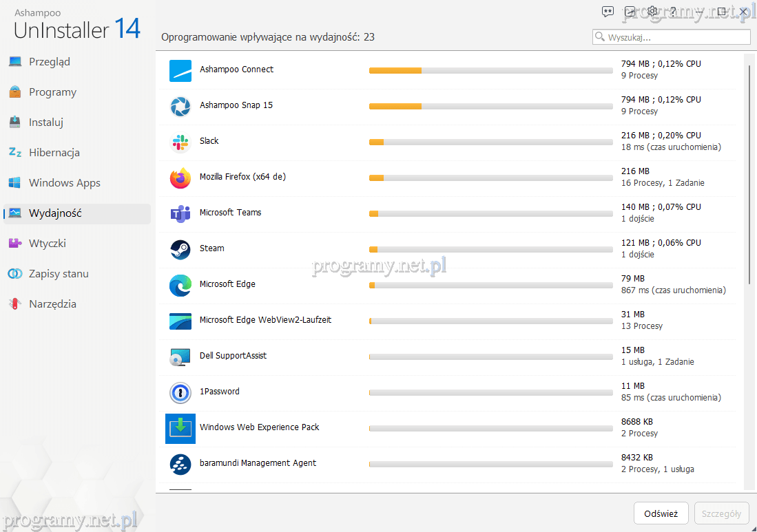
Task: Switch to the Hibernacja section
Action: pyautogui.click(x=54, y=153)
